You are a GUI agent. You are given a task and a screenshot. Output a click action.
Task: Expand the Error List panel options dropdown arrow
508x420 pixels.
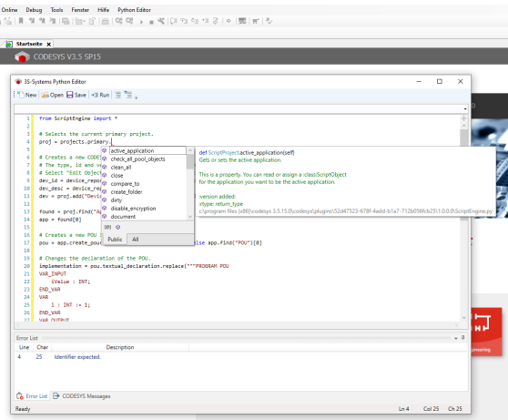pos(456,338)
